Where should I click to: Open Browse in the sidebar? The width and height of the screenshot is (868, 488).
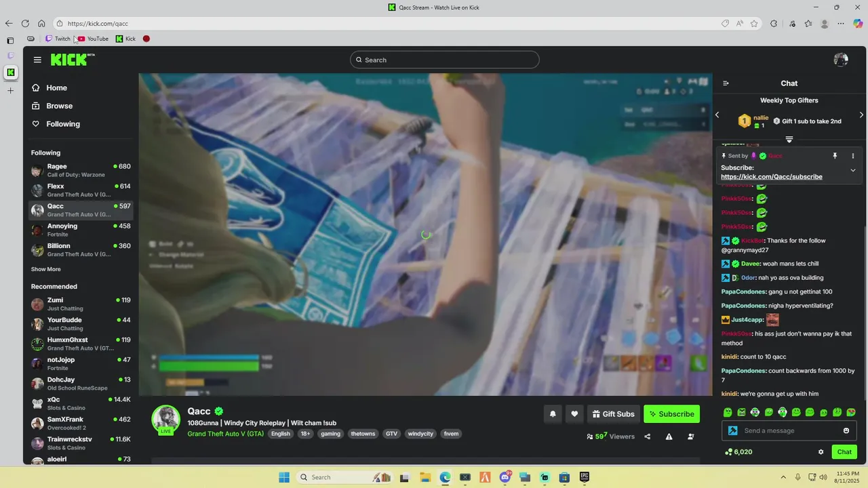point(59,106)
